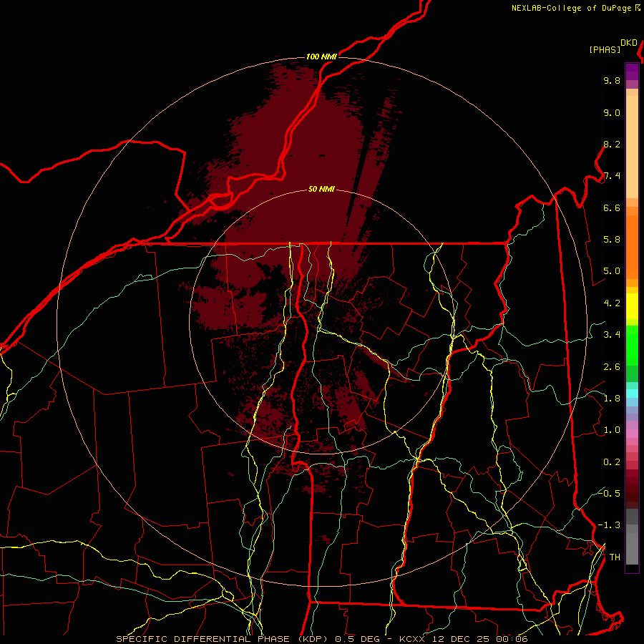Click the TH threshold label on the legend

click(615, 557)
